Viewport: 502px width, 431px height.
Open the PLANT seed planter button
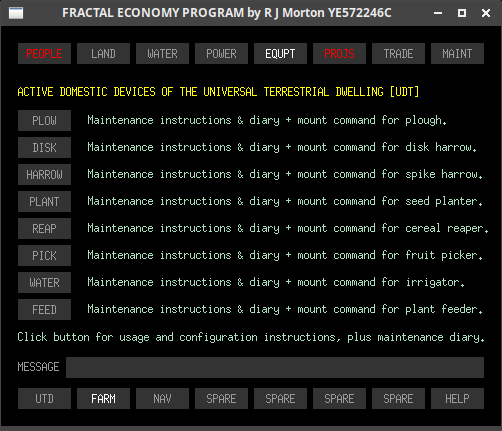pyautogui.click(x=44, y=201)
